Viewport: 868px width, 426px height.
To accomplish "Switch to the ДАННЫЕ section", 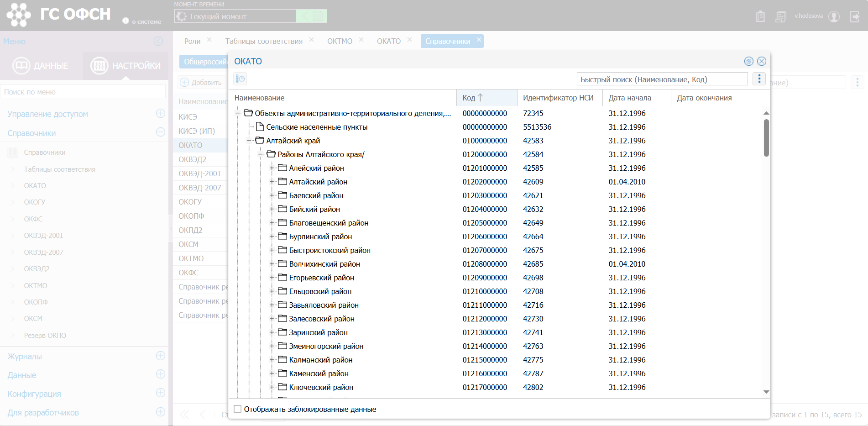I will 40,66.
